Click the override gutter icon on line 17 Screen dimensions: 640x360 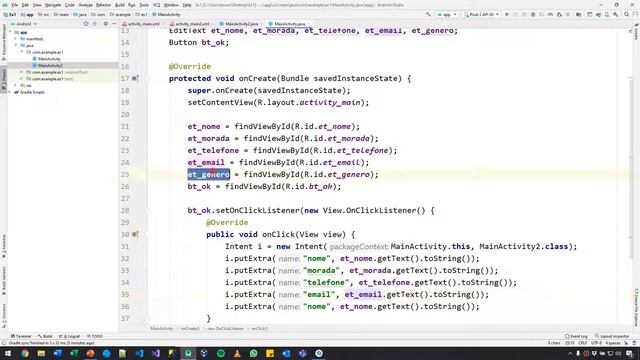tap(135, 78)
